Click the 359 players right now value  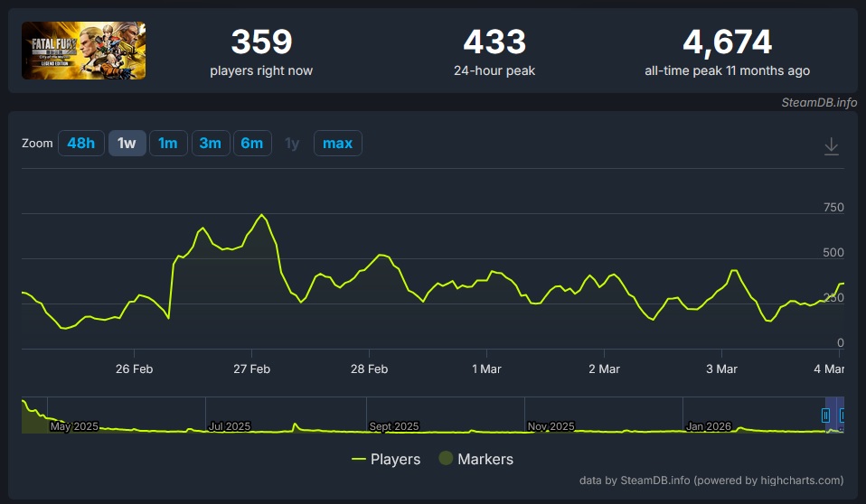pyautogui.click(x=261, y=42)
